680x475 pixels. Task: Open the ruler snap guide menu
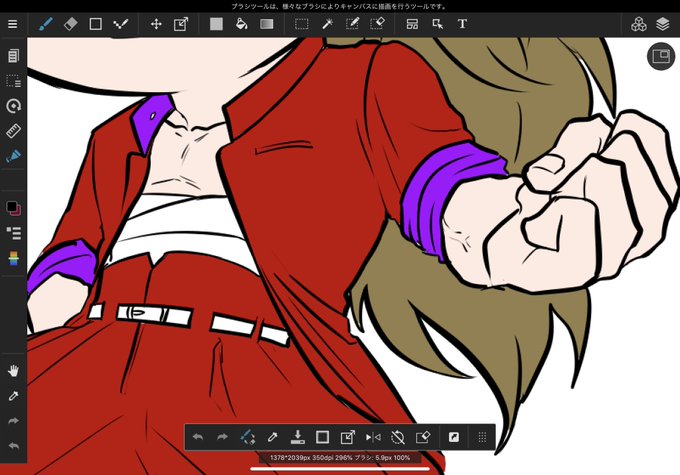(x=13, y=131)
